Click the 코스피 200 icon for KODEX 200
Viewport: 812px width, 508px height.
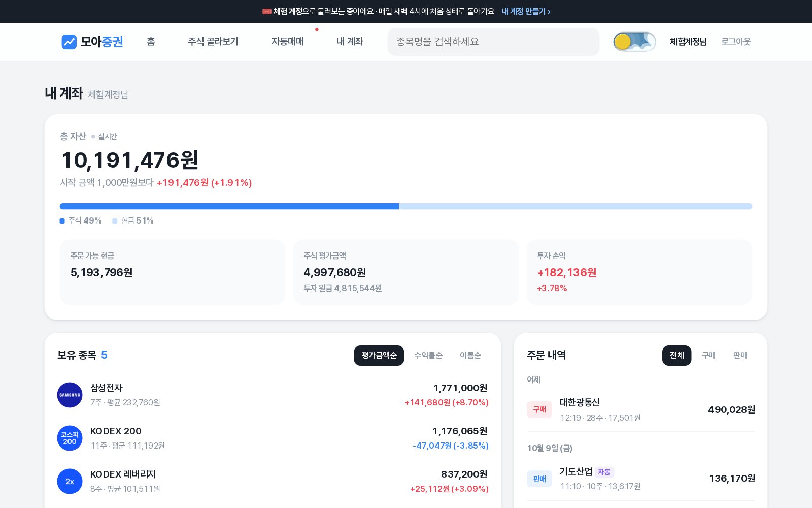coord(70,438)
